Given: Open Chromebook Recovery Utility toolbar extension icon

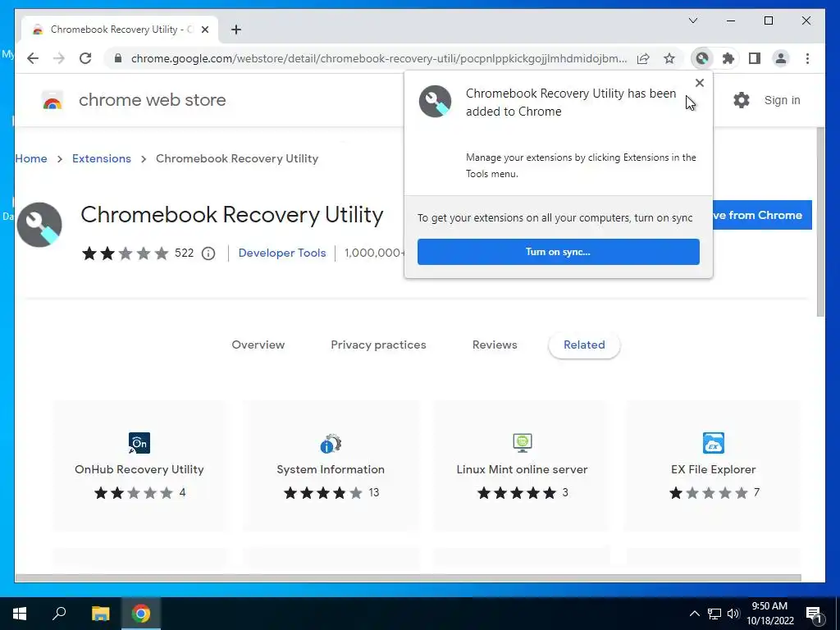Looking at the screenshot, I should click(x=702, y=58).
